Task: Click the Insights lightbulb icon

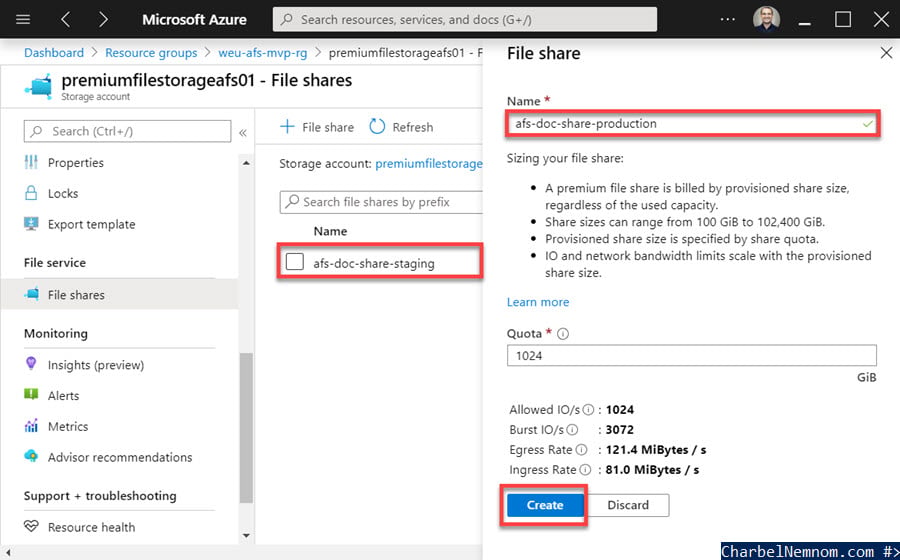Action: (31, 363)
